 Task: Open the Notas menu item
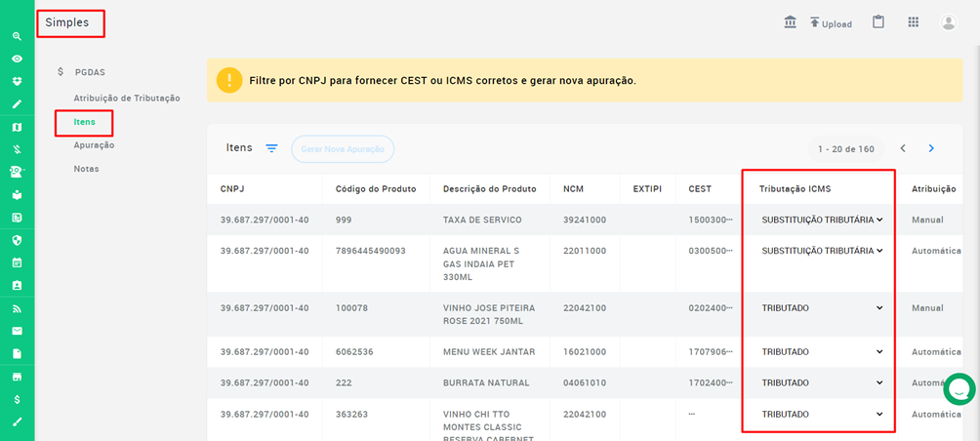click(x=86, y=169)
